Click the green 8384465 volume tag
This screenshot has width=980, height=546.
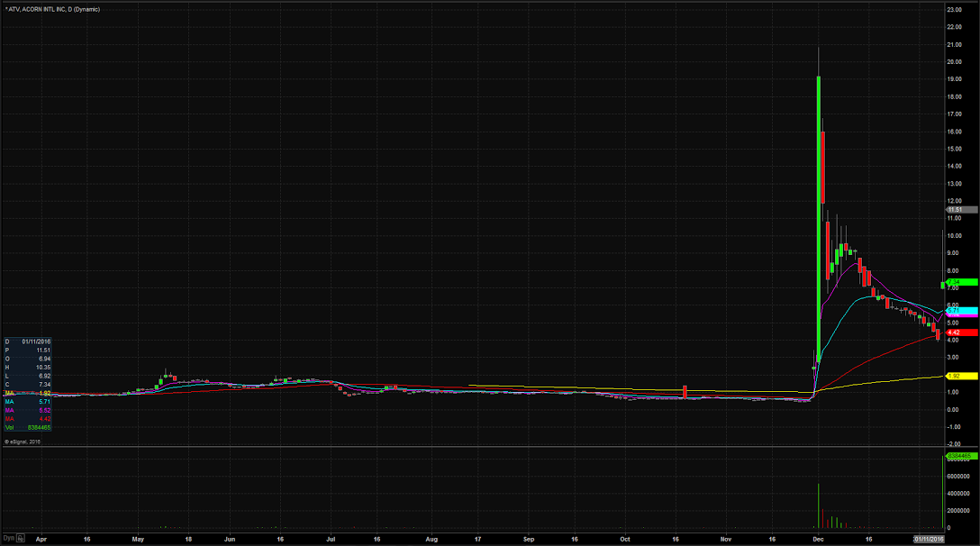(x=960, y=457)
